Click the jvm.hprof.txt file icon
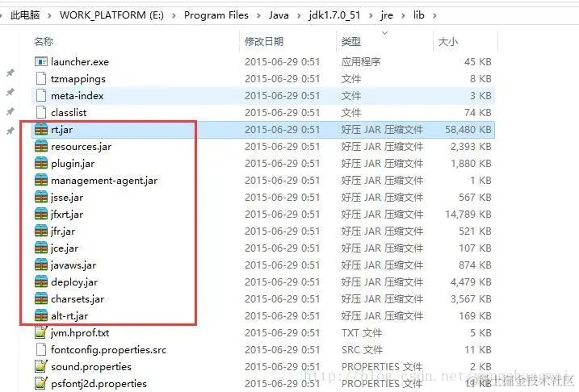 tap(41, 332)
